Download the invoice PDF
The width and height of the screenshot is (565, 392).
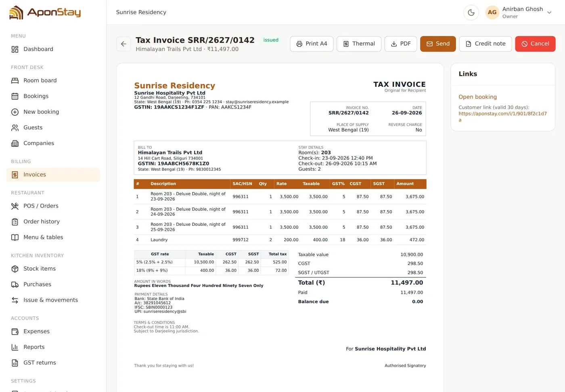click(x=401, y=44)
